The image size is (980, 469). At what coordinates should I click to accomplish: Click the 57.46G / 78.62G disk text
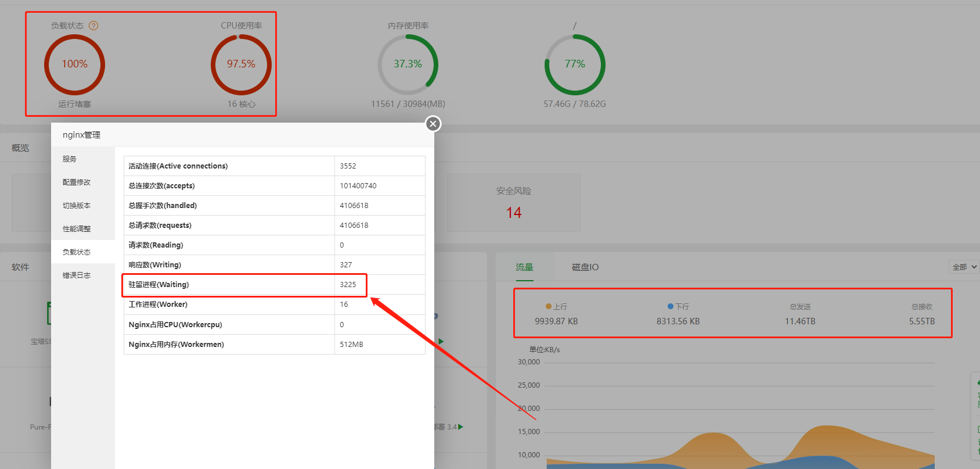tap(575, 104)
